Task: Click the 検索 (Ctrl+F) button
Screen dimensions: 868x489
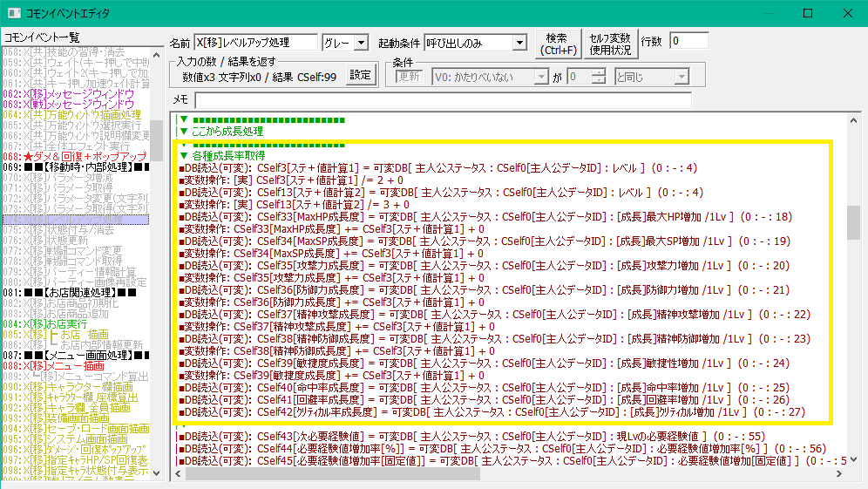Action: [558, 44]
